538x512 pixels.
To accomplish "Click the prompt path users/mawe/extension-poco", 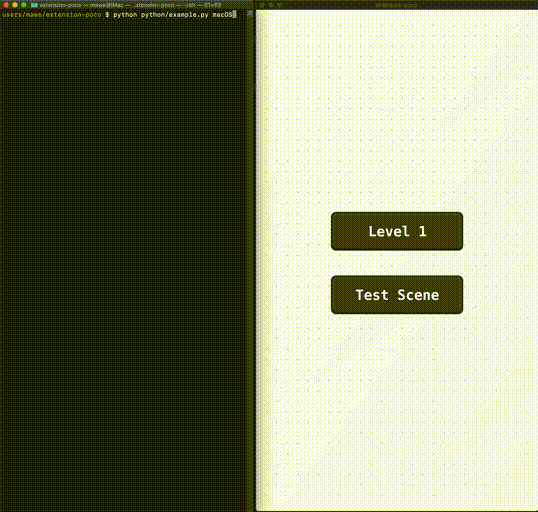I will click(52, 14).
